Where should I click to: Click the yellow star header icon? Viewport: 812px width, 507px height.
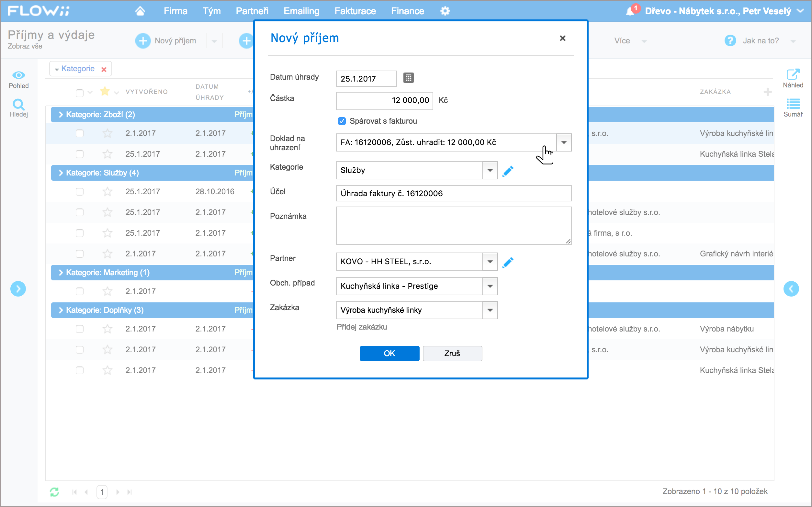pyautogui.click(x=105, y=91)
